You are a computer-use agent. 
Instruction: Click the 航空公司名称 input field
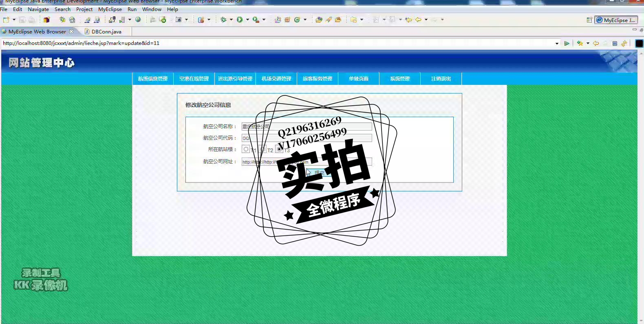click(307, 126)
